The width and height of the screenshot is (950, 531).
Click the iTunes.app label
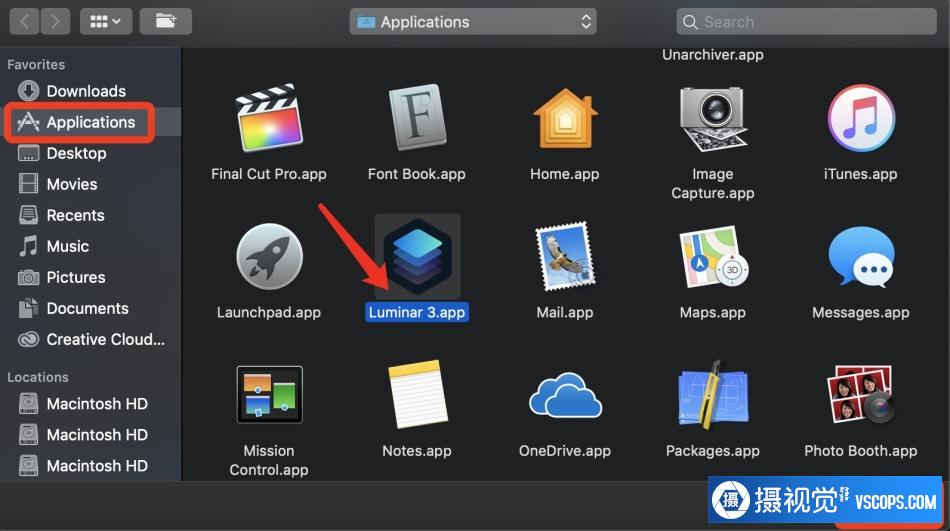(x=861, y=174)
